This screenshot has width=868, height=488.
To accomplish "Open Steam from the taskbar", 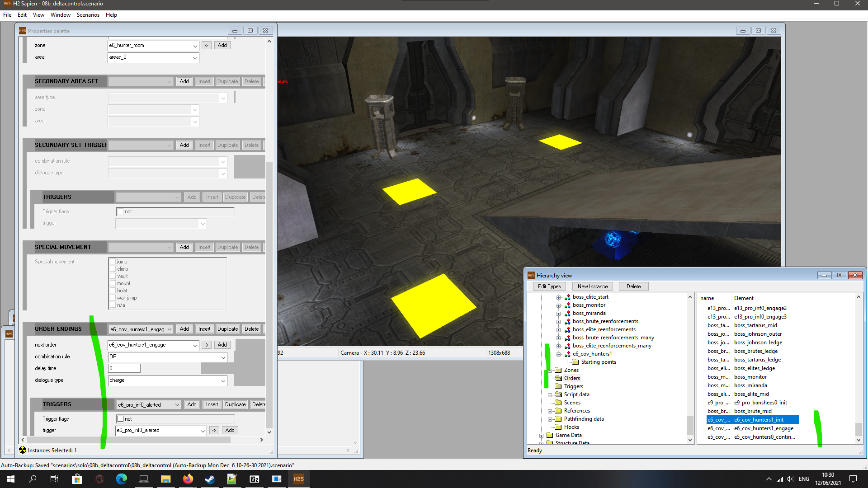I will 210,479.
